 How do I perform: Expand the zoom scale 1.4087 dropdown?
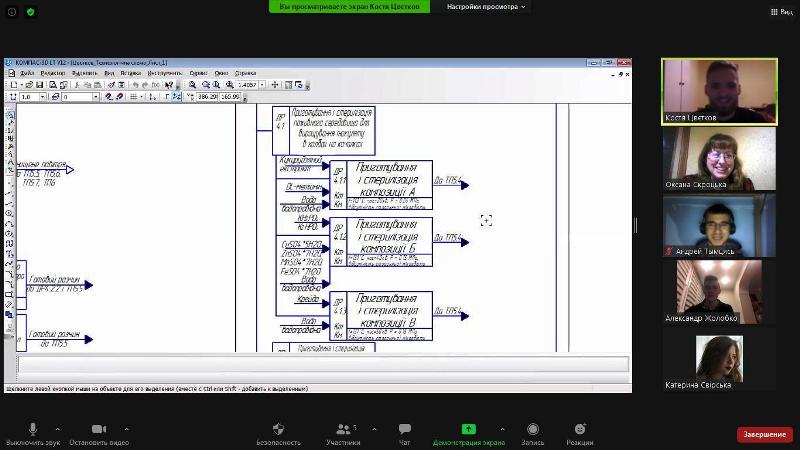click(262, 85)
